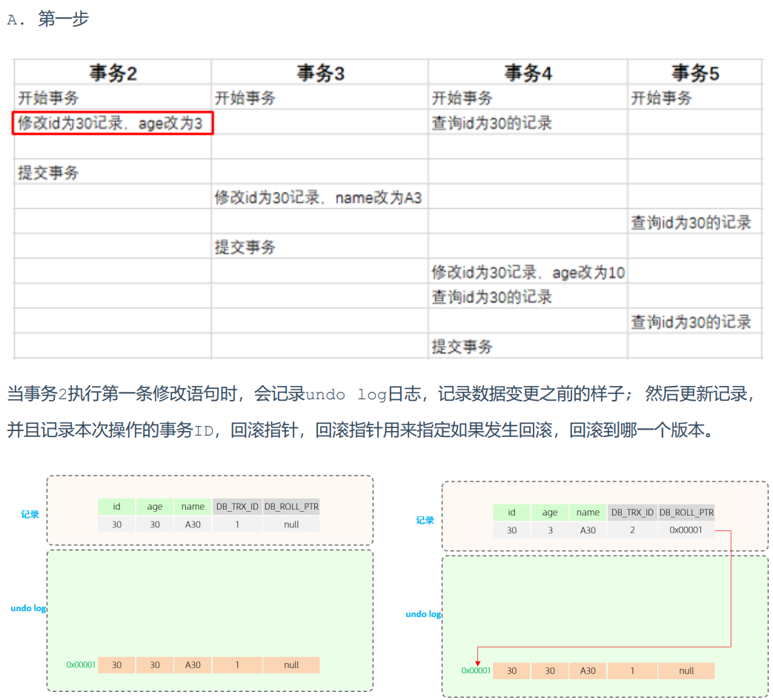Click "null" in the right diagram's undo log row

[x=686, y=670]
